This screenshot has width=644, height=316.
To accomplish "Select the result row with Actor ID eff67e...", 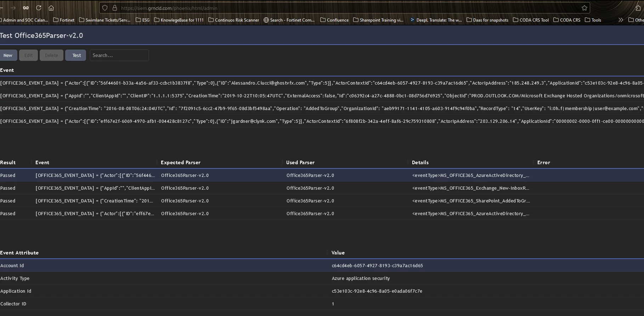I will [322, 214].
